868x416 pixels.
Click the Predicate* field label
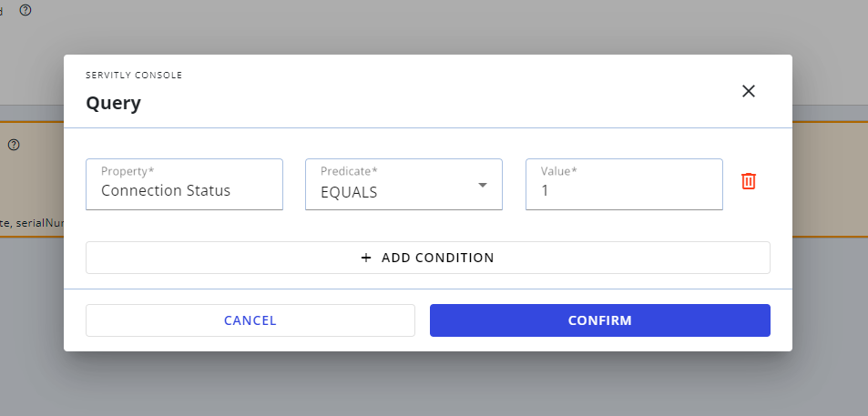click(x=350, y=171)
